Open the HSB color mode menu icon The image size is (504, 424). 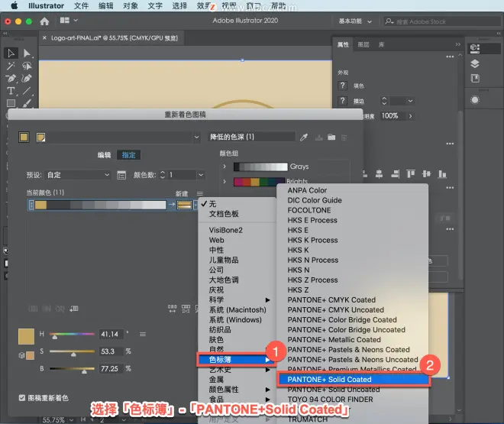click(x=143, y=335)
